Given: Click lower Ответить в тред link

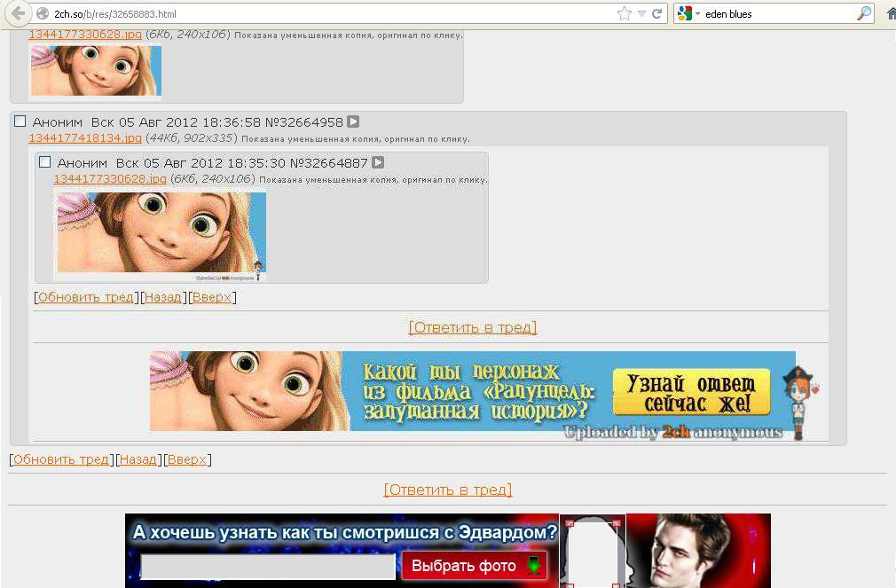Looking at the screenshot, I should point(447,490).
